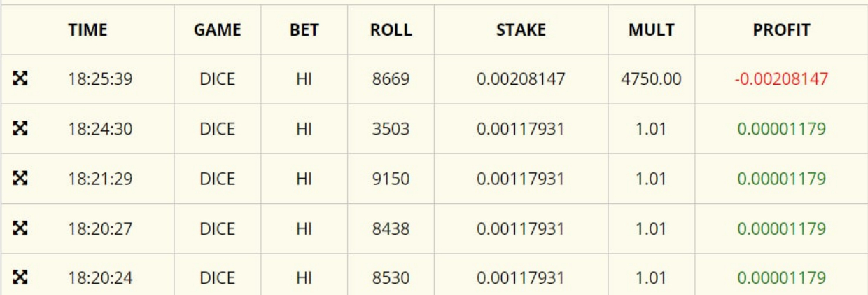868x295 pixels.
Task: Sort table by TIME column header
Action: point(87,30)
